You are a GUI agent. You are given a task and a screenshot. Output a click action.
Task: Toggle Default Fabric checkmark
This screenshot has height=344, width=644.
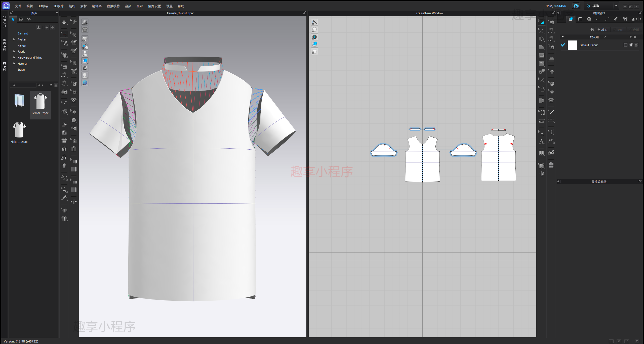click(563, 45)
